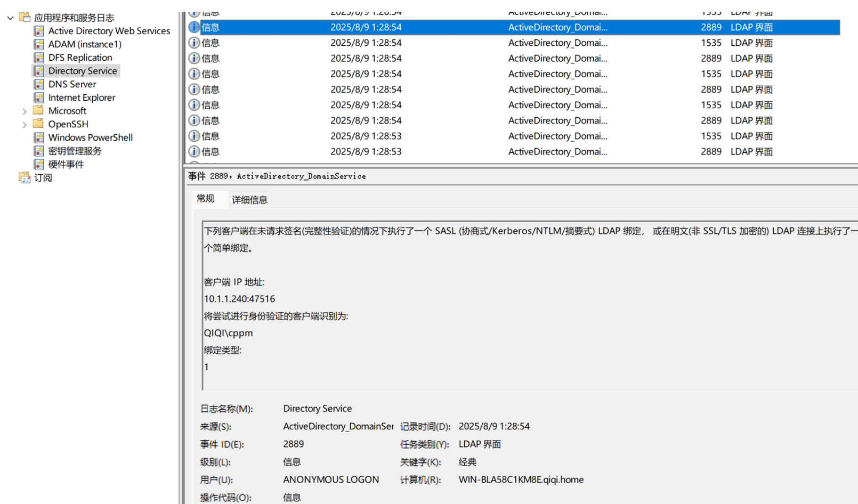858x504 pixels.
Task: Click the 操作代码 value 信息
Action: 292,497
